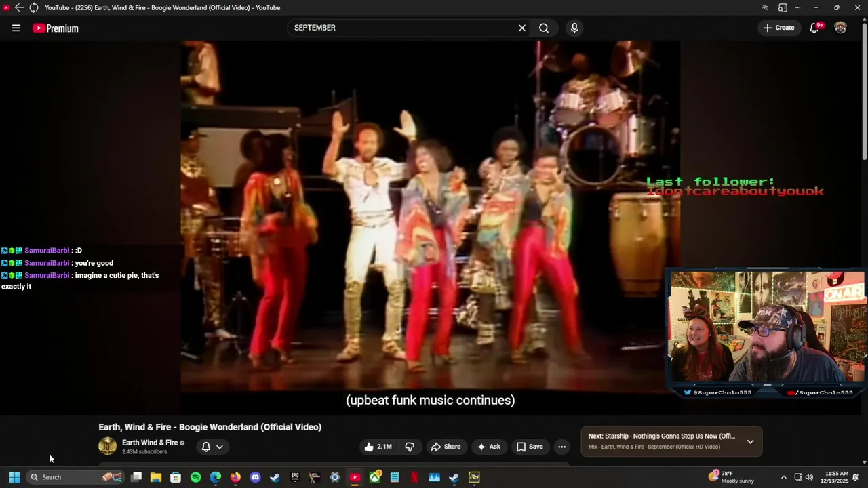Toggle channel notification bell for Earth Wind & Fire
Viewport: 868px width, 488px height.
point(206,447)
